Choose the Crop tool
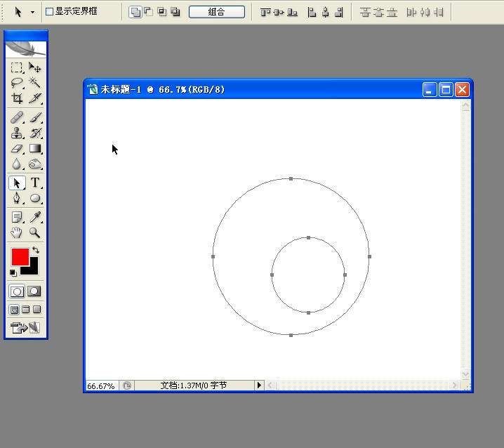 point(17,98)
